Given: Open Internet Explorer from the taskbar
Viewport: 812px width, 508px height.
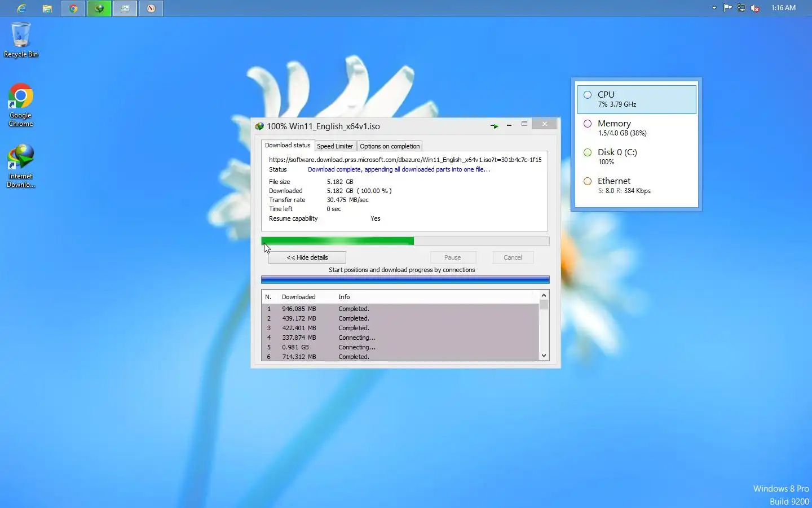Looking at the screenshot, I should point(21,8).
